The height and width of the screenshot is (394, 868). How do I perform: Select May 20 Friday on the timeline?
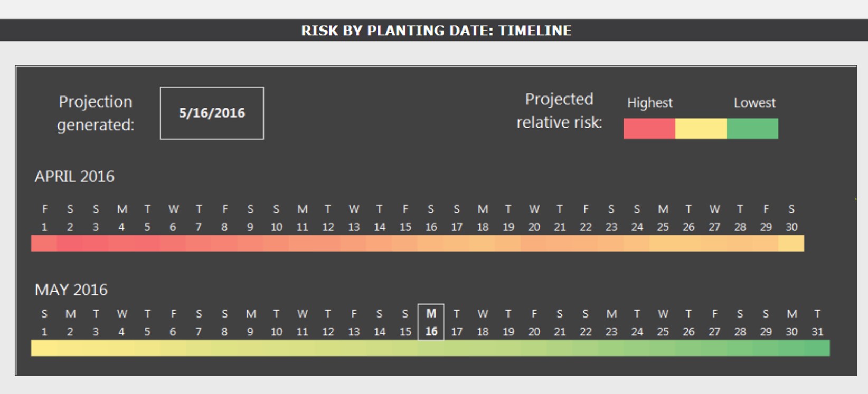(534, 323)
